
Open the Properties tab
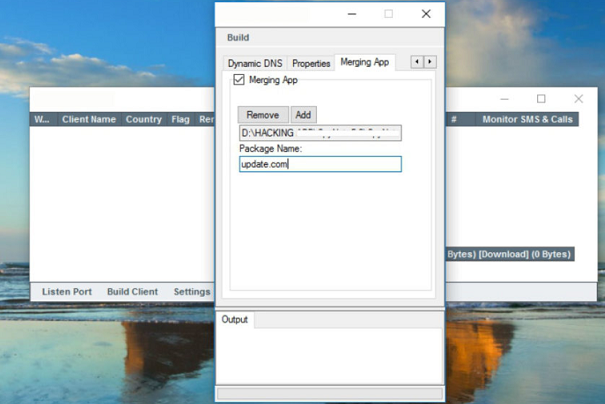pyautogui.click(x=311, y=63)
